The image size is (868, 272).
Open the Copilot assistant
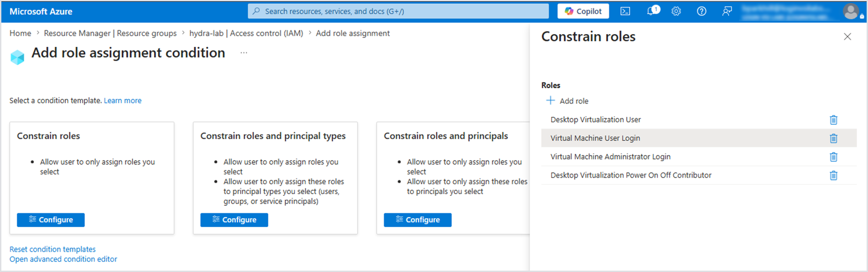(583, 11)
